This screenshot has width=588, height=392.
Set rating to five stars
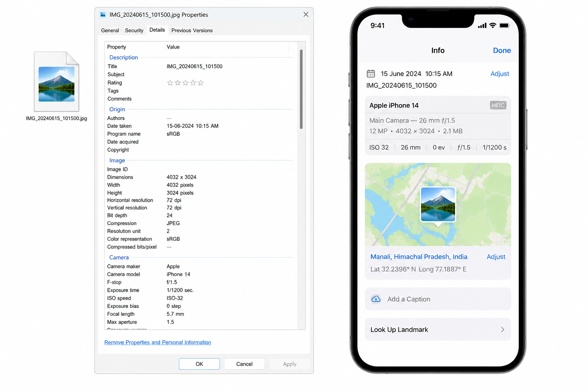click(x=201, y=83)
